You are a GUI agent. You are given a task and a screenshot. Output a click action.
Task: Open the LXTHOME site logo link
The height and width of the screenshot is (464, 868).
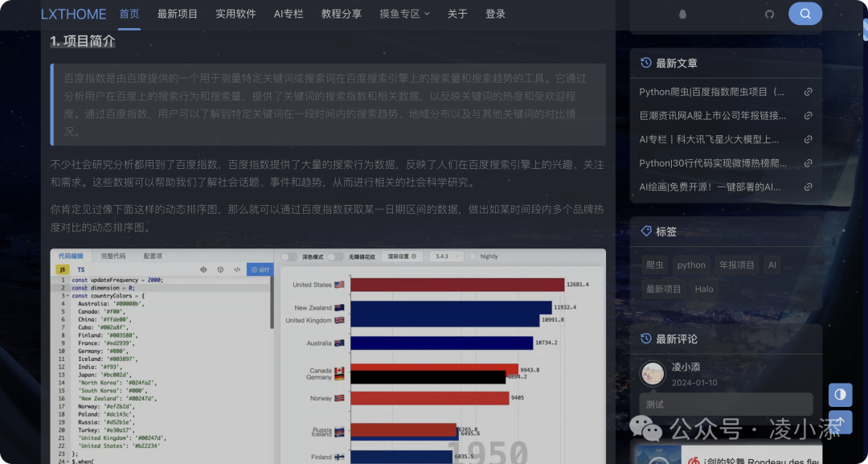point(74,14)
